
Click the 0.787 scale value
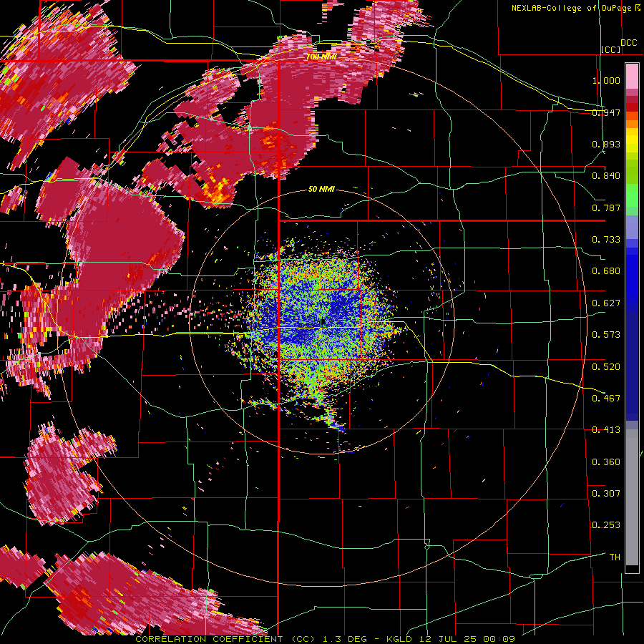point(606,208)
